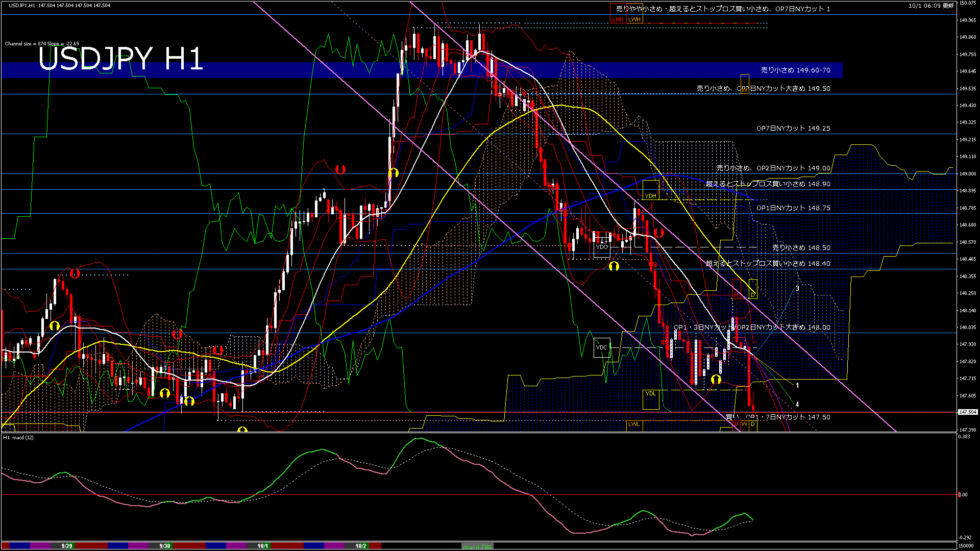Click the YDO yesterday-open marker box

tap(602, 247)
